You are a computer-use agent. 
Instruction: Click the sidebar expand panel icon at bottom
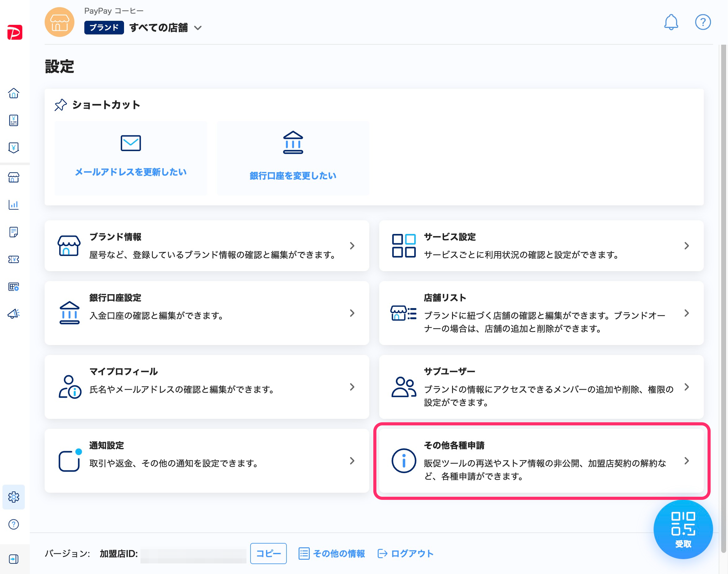coord(14,559)
